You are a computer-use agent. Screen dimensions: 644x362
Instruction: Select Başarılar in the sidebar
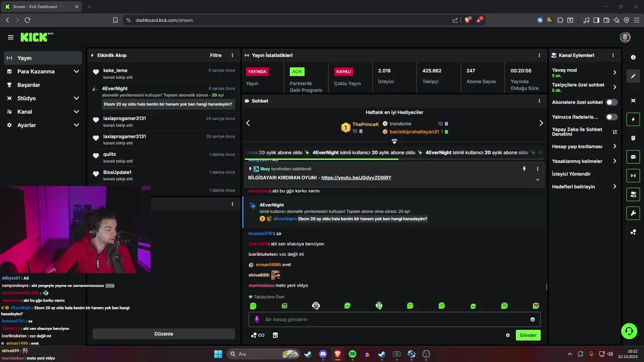point(43,85)
